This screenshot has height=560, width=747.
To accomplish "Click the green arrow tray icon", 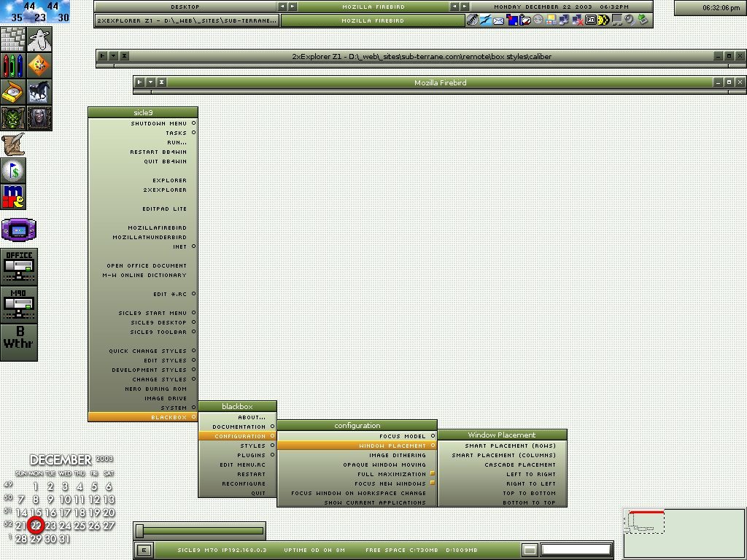I will (643, 20).
